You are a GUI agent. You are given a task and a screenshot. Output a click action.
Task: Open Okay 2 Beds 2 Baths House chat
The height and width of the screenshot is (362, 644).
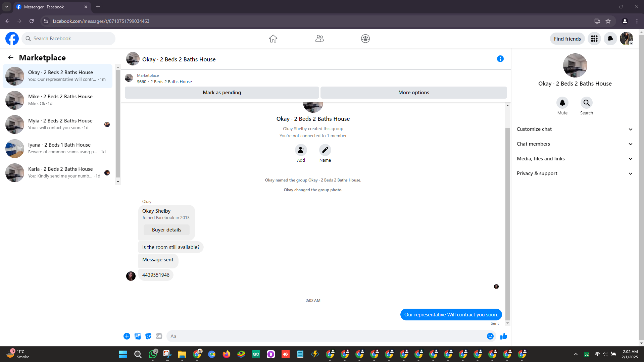[x=58, y=76]
